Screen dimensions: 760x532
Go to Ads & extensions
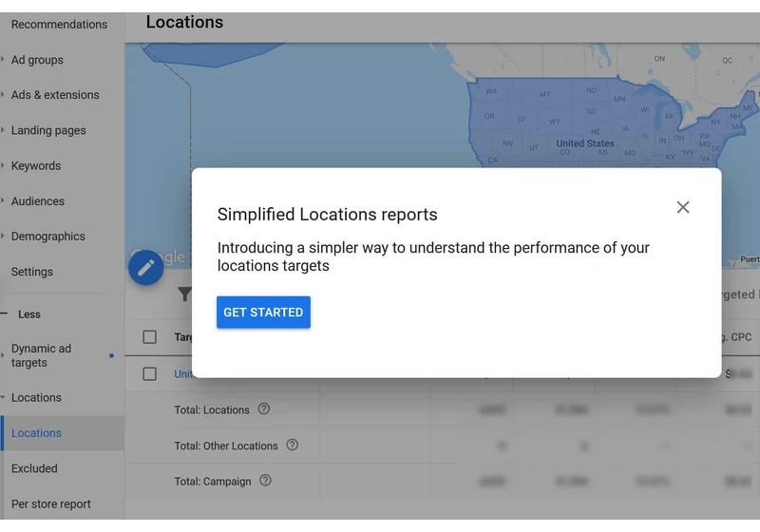pos(55,94)
